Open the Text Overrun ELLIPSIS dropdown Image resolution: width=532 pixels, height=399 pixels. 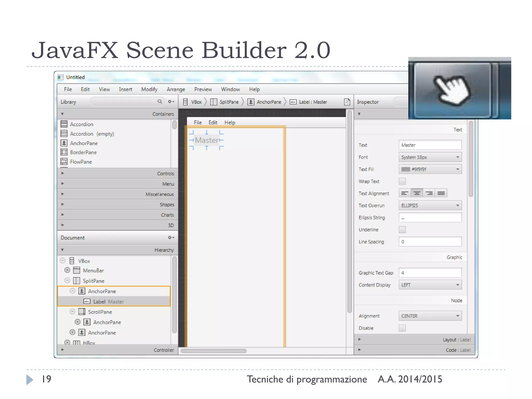point(430,205)
